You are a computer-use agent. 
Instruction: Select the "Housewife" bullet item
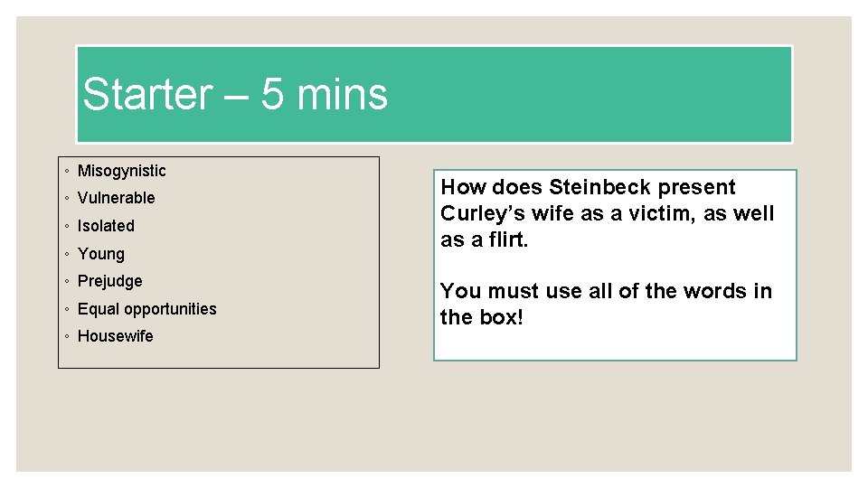116,336
